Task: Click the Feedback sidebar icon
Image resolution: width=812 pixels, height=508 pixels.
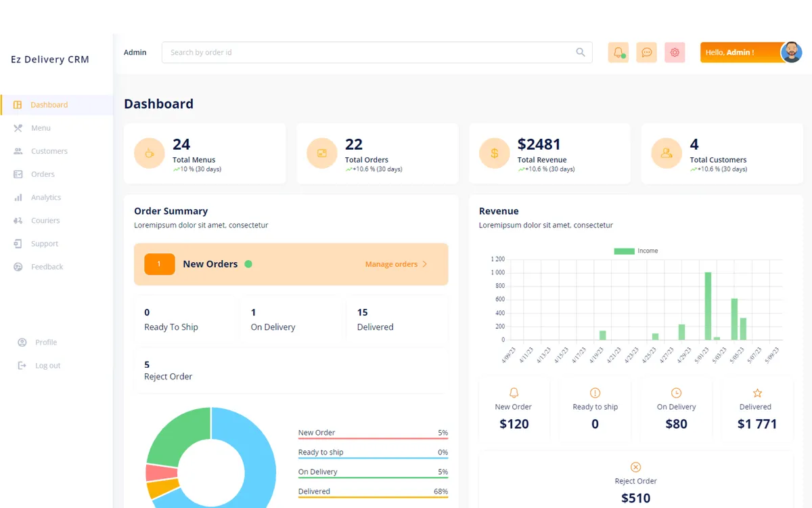Action: (18, 267)
